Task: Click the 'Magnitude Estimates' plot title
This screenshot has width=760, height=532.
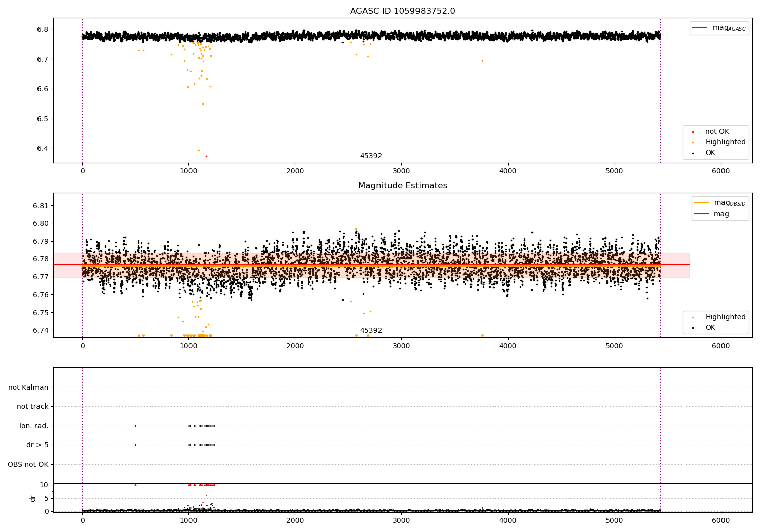Action: (x=402, y=186)
